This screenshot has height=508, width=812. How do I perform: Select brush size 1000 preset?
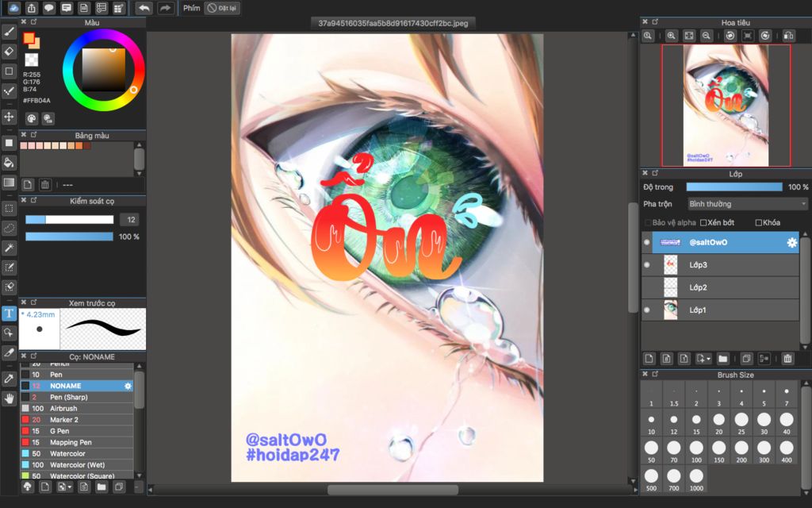coord(696,479)
